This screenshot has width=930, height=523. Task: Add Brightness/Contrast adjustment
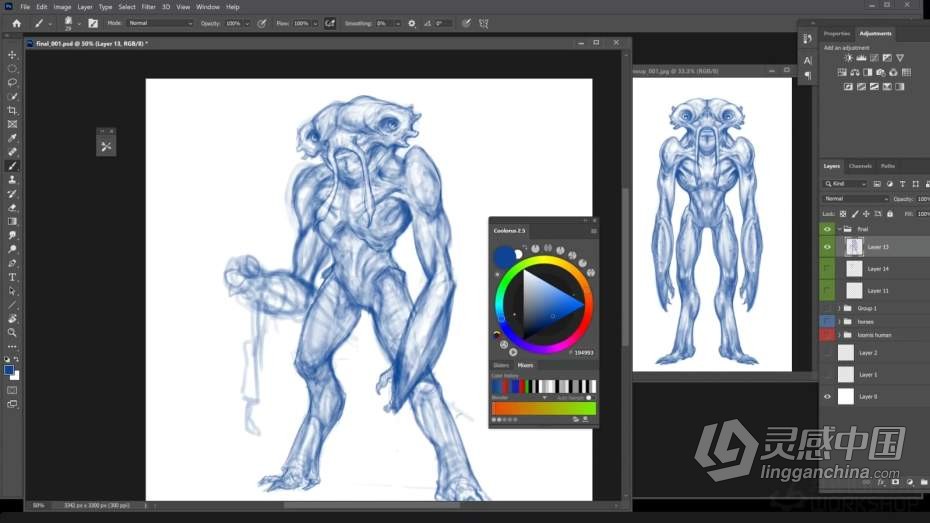tap(848, 58)
